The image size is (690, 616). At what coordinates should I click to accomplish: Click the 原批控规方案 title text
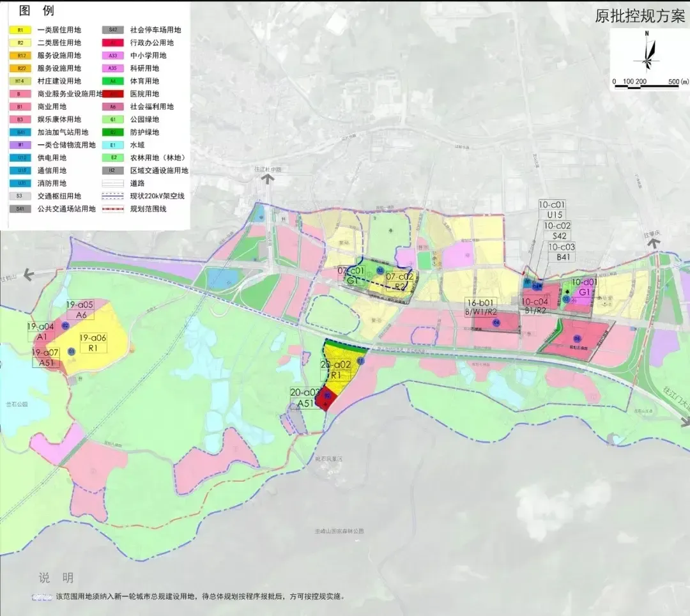click(x=640, y=16)
